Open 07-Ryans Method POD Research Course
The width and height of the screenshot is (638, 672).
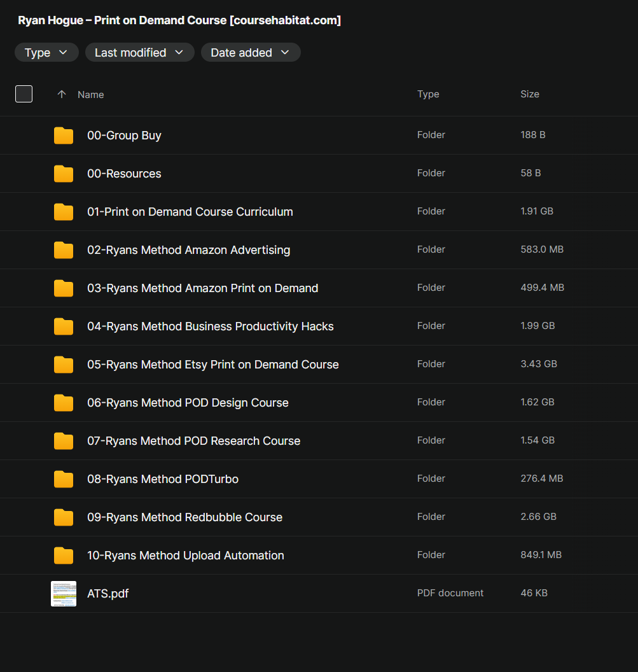pos(193,440)
